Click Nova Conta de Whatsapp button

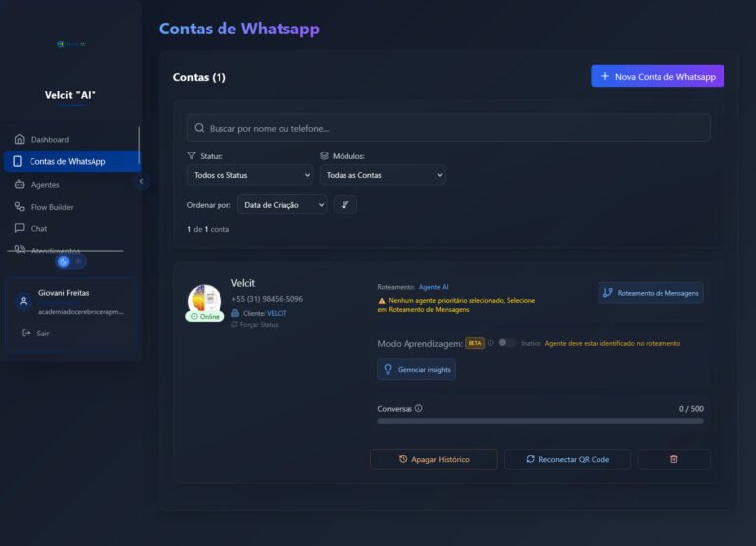[x=657, y=76]
